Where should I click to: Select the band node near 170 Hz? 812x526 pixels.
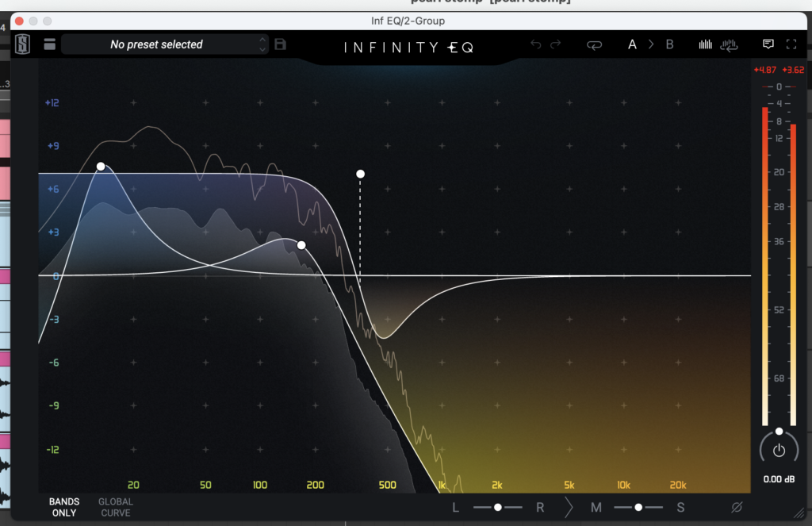click(301, 245)
